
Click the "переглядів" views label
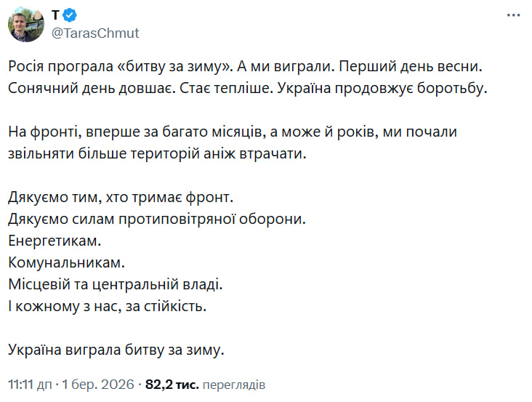pyautogui.click(x=233, y=384)
